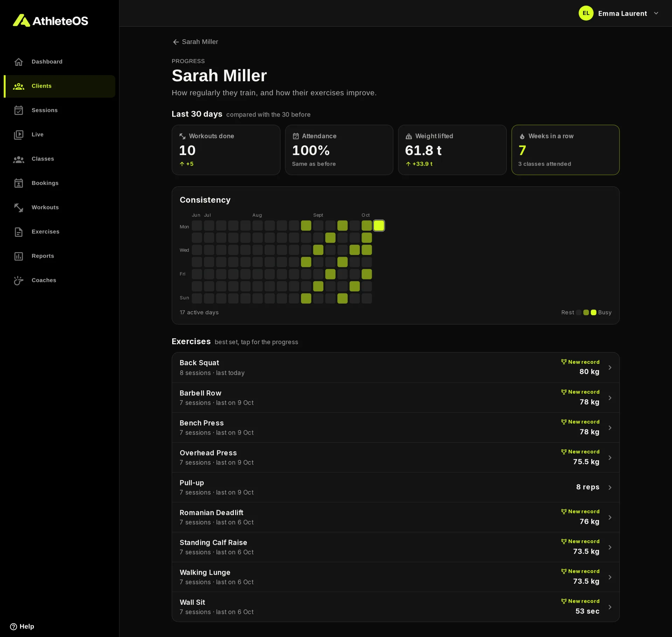Screen dimensions: 672x637
Task: Expand the Barbell Row chevron
Action: click(610, 398)
